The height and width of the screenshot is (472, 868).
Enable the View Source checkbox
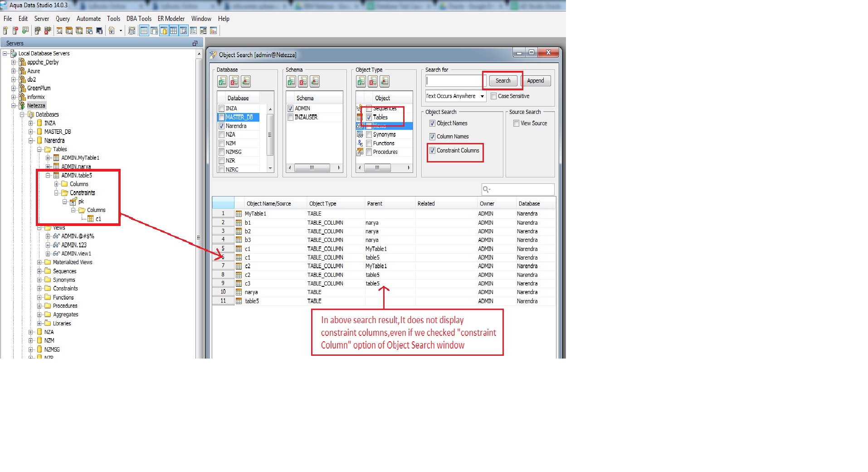[516, 123]
